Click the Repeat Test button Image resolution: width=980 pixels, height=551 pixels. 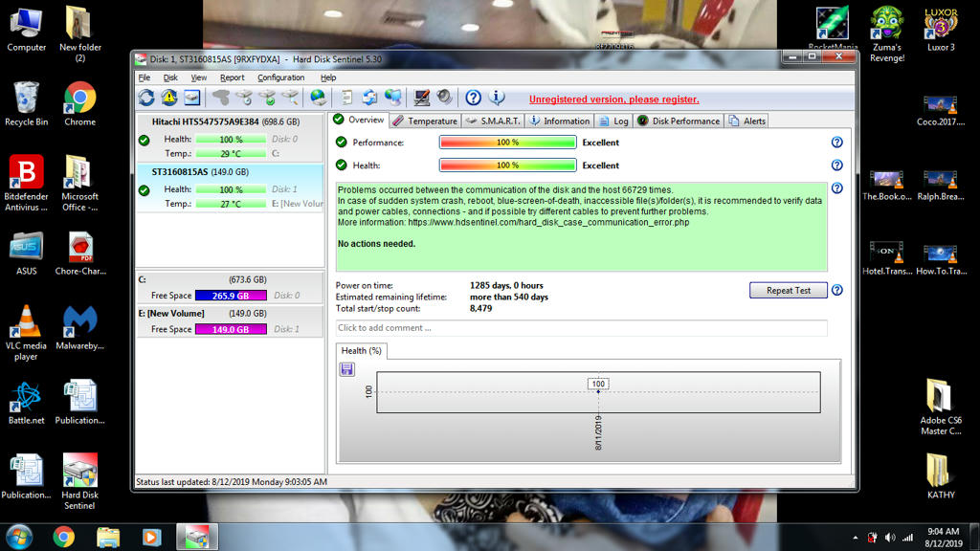pyautogui.click(x=789, y=291)
